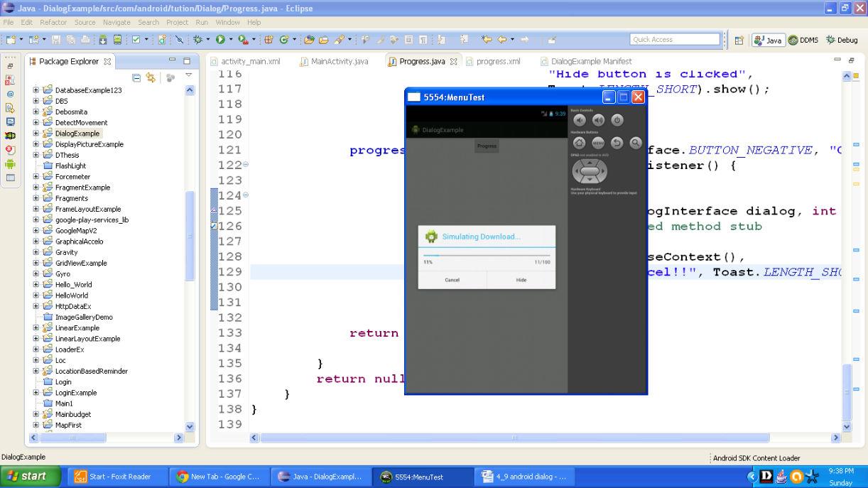Click Hide in Simulating Download dialog

[521, 280]
